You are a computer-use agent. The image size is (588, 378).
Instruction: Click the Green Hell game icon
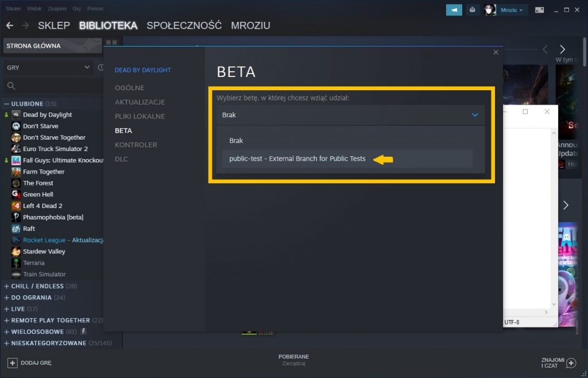16,194
